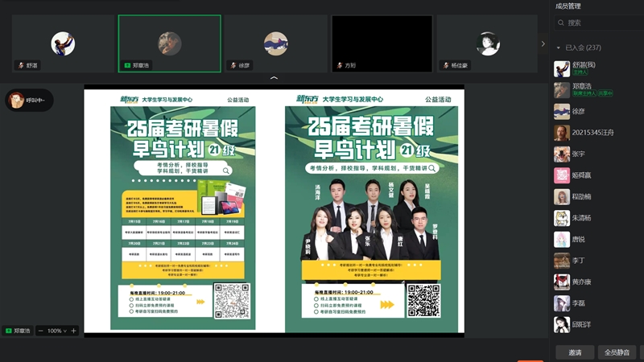This screenshot has height=362, width=644.
Task: Click QR code on the right poster
Action: click(423, 300)
